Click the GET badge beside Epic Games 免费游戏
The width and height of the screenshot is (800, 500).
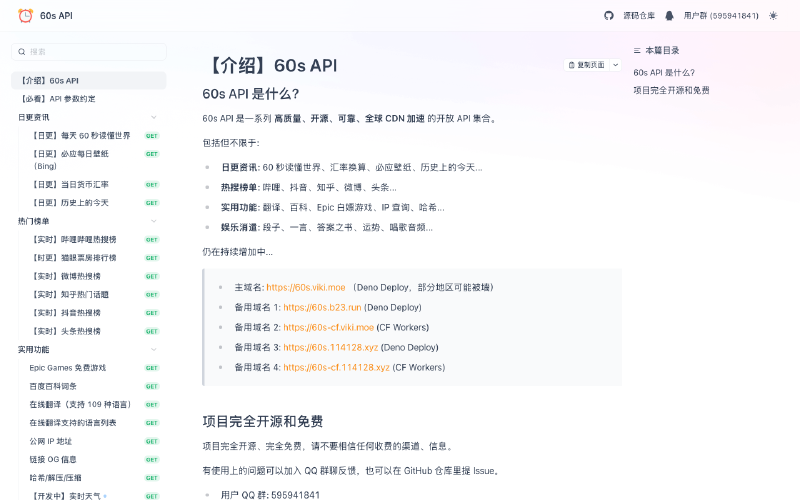click(x=152, y=368)
